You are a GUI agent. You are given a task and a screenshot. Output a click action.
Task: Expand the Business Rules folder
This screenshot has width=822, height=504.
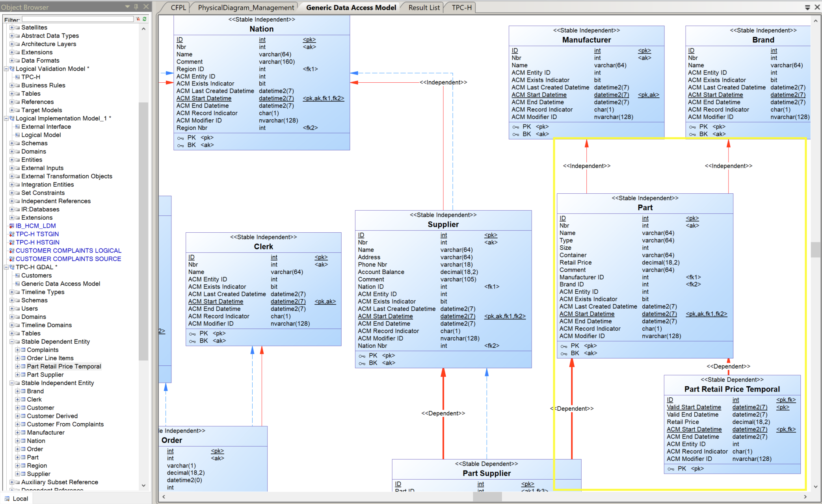[x=12, y=85]
